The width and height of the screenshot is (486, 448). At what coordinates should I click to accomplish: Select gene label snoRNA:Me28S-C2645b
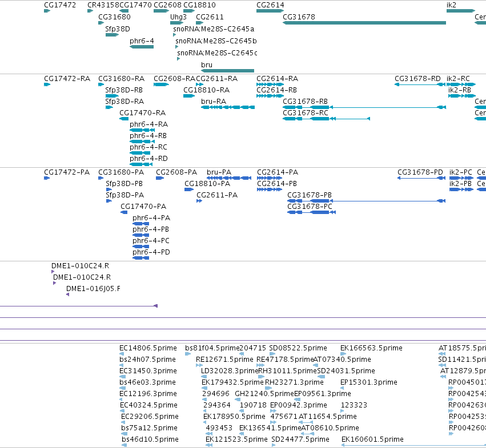[x=216, y=41]
